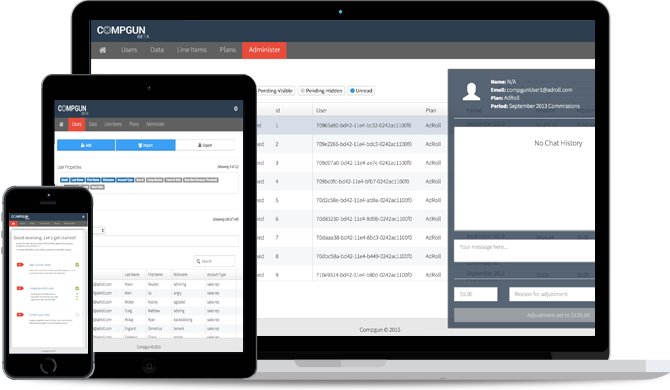Open the Users tab on the laptop

click(129, 50)
